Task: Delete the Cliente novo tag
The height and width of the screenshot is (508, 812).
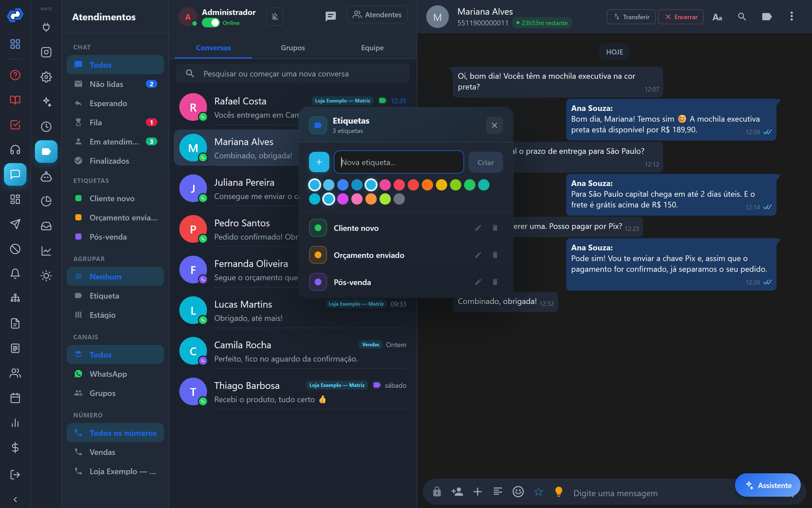Action: (495, 228)
